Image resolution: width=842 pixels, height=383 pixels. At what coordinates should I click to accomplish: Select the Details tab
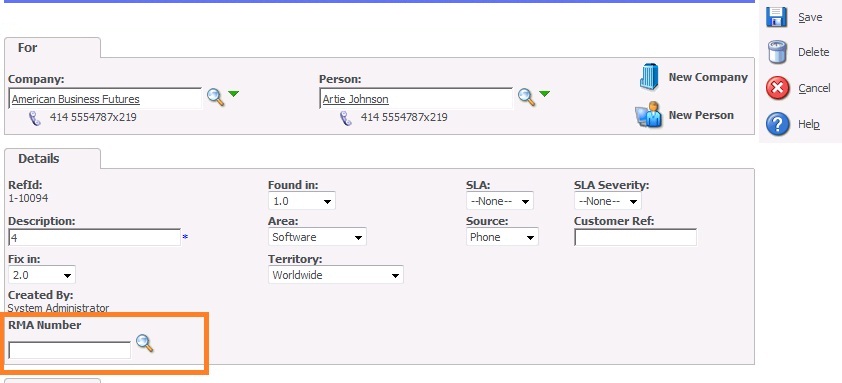point(52,158)
